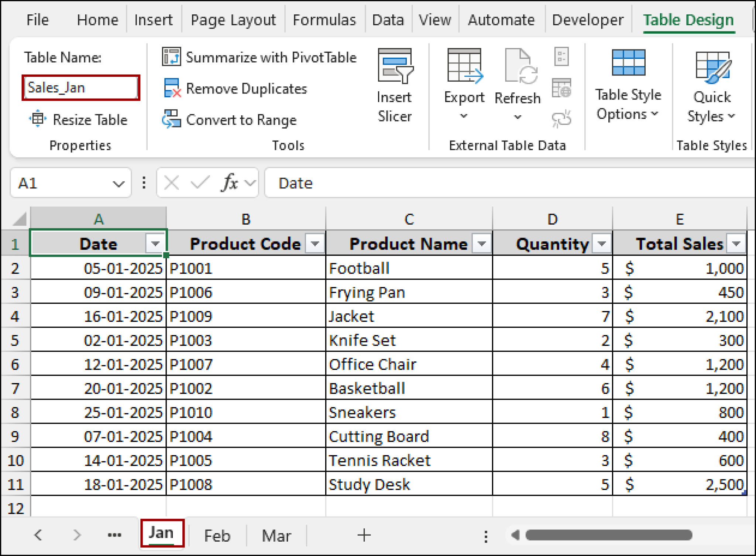Image resolution: width=756 pixels, height=556 pixels.
Task: Open the Date column filter
Action: click(x=155, y=243)
